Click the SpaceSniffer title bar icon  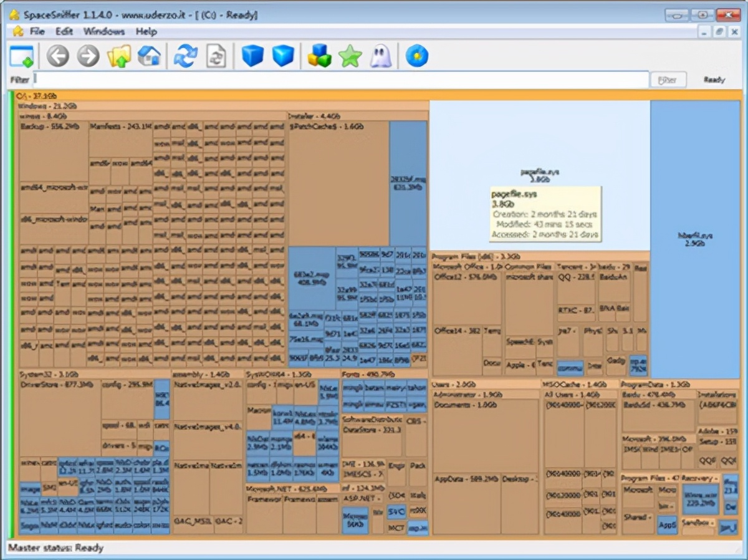(14, 14)
